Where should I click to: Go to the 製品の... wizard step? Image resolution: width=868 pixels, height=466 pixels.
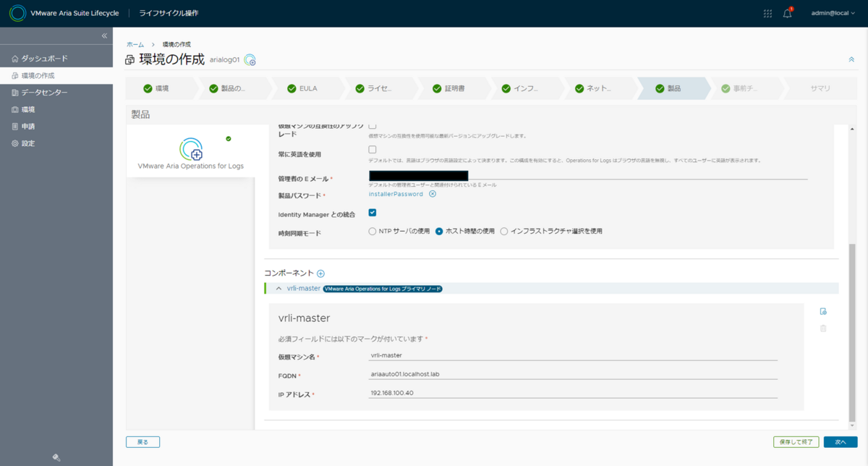231,88
